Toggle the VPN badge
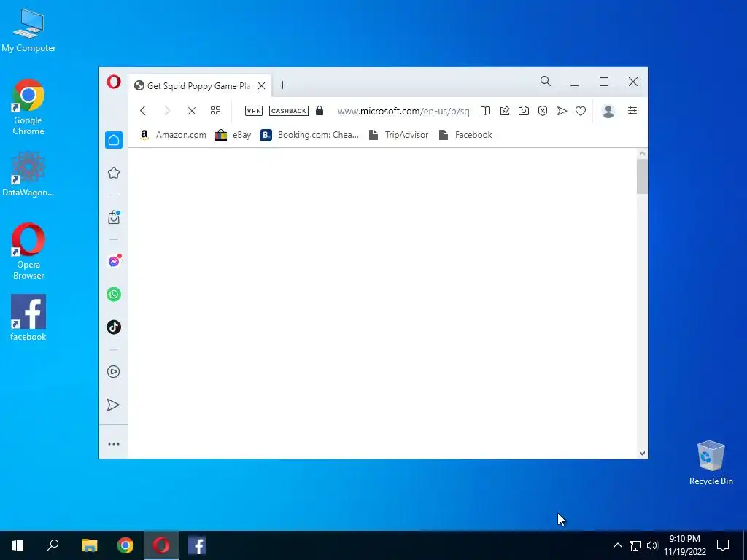The width and height of the screenshot is (747, 560). [x=253, y=111]
